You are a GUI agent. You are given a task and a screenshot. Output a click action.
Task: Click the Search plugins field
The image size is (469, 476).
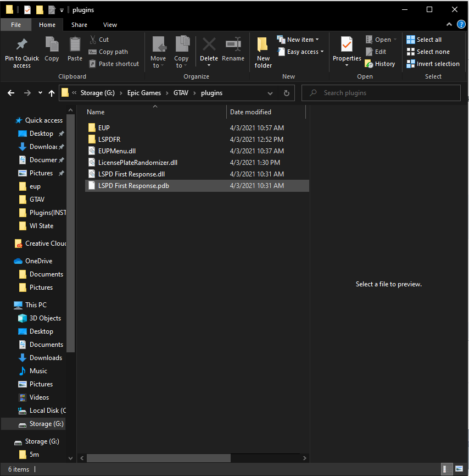coord(381,93)
